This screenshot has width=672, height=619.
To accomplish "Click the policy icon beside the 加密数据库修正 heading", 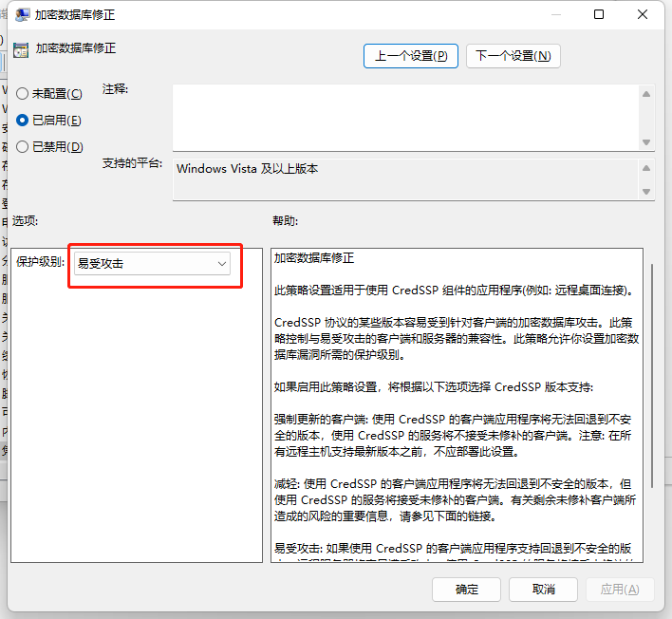I will point(20,48).
